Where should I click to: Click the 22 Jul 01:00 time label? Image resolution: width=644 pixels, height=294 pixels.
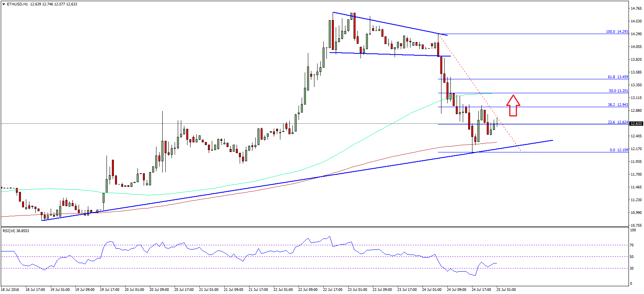pos(283,289)
